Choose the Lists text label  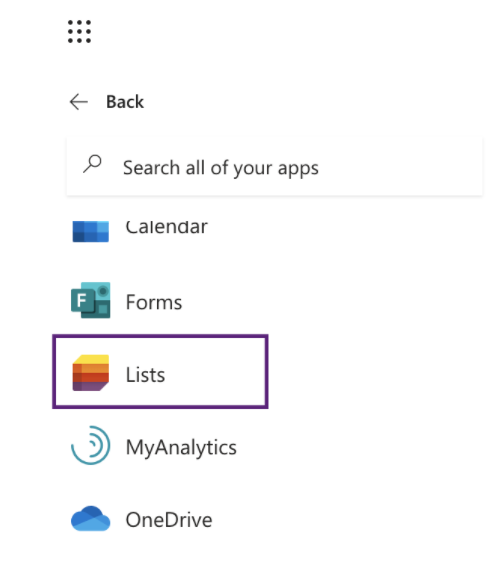(145, 375)
